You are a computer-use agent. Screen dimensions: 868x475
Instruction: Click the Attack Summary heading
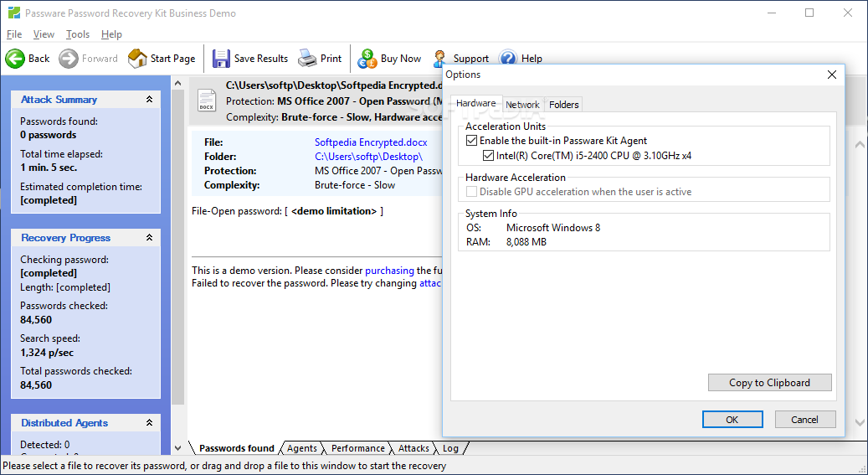[59, 99]
